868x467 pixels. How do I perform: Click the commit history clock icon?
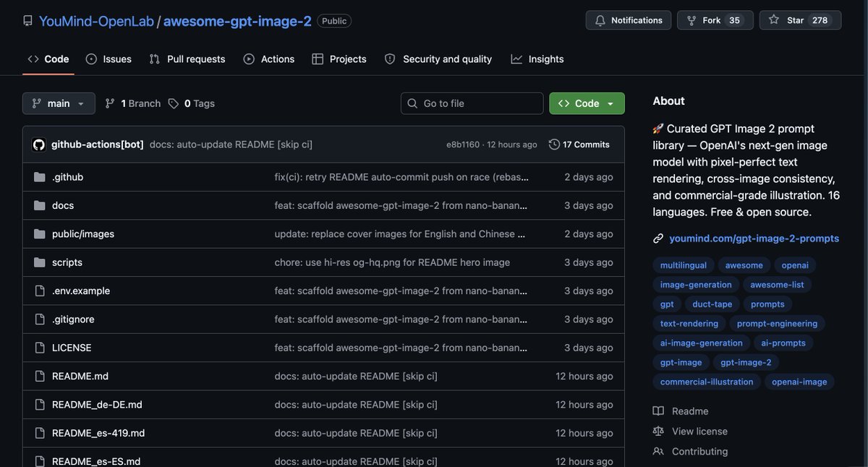[x=554, y=145]
